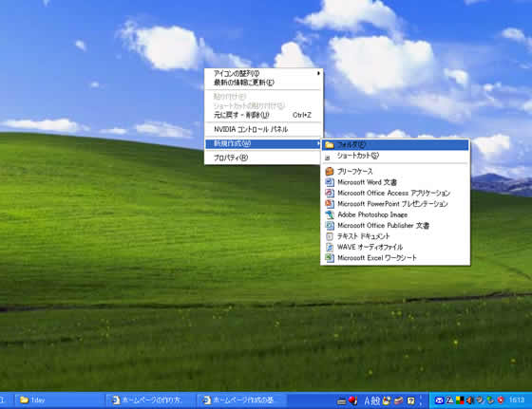Click the keyboard icon on the language bar
This screenshot has width=532, height=409.
(x=342, y=401)
